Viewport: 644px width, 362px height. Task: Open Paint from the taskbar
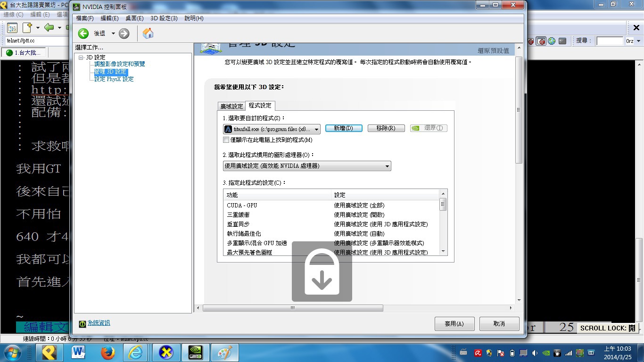pyautogui.click(x=224, y=353)
